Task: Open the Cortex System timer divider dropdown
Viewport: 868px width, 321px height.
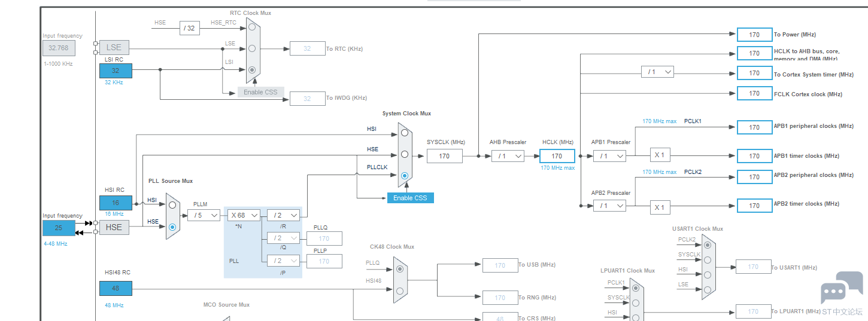Action: [657, 72]
